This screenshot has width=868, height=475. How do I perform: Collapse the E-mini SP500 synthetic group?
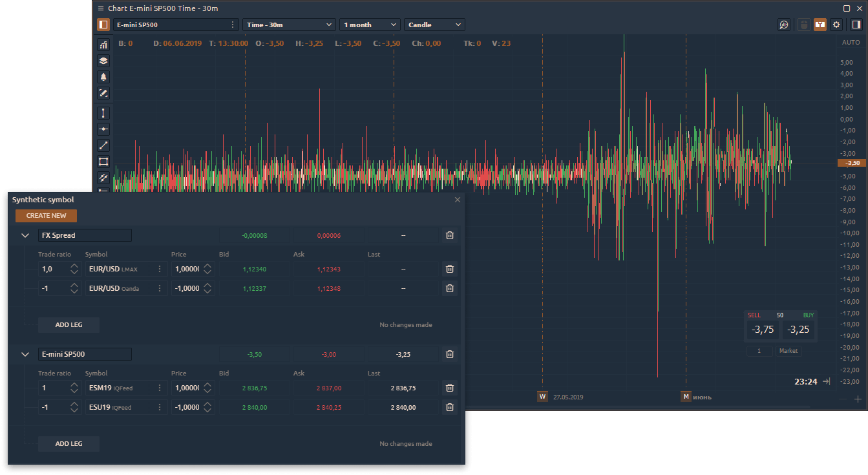pos(25,354)
